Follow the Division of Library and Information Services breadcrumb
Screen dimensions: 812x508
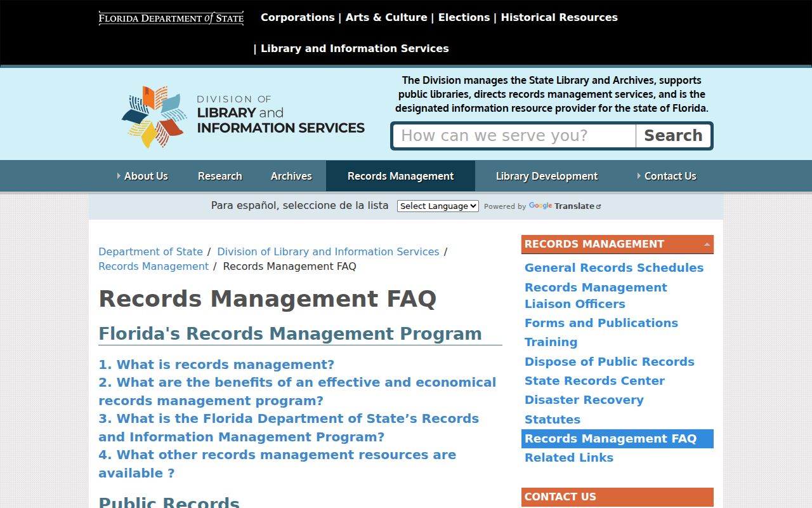pos(328,251)
